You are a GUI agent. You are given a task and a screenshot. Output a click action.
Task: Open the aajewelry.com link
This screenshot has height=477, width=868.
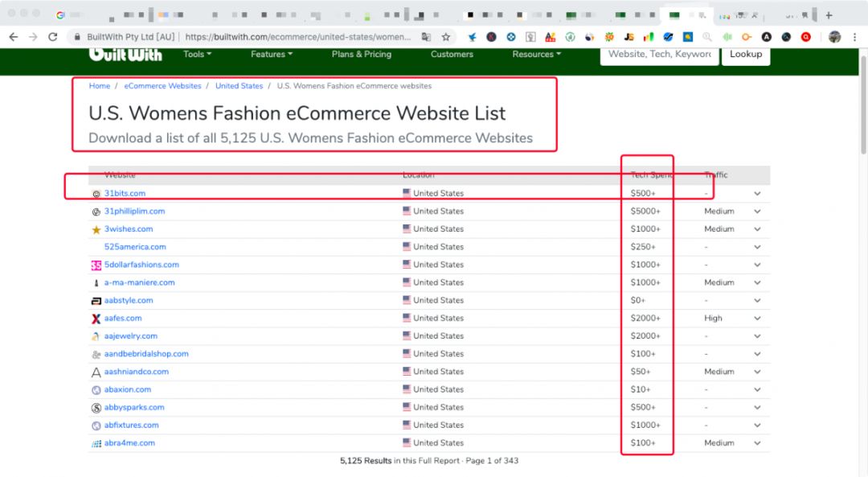(x=131, y=335)
